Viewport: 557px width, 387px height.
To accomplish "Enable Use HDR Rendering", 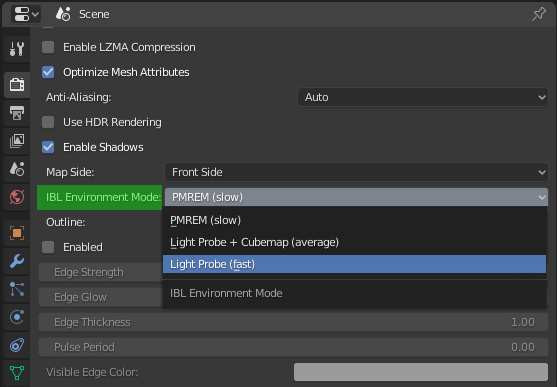I will click(48, 122).
